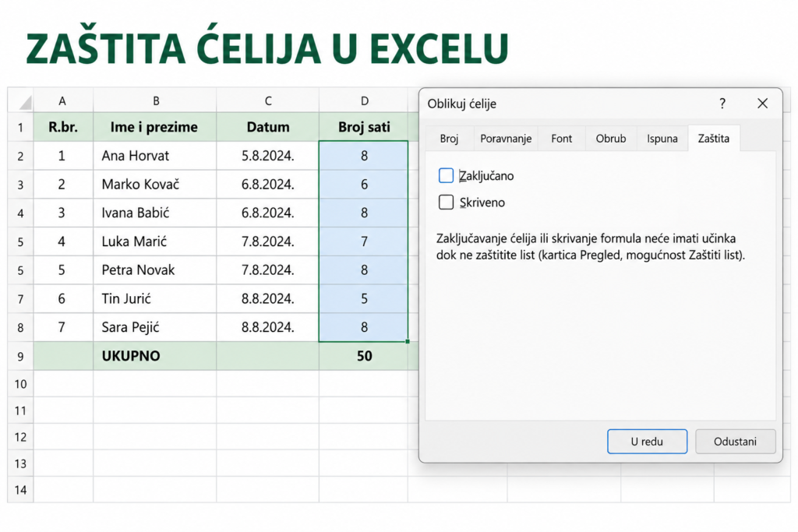Switch to the Broj tab

[x=449, y=139]
